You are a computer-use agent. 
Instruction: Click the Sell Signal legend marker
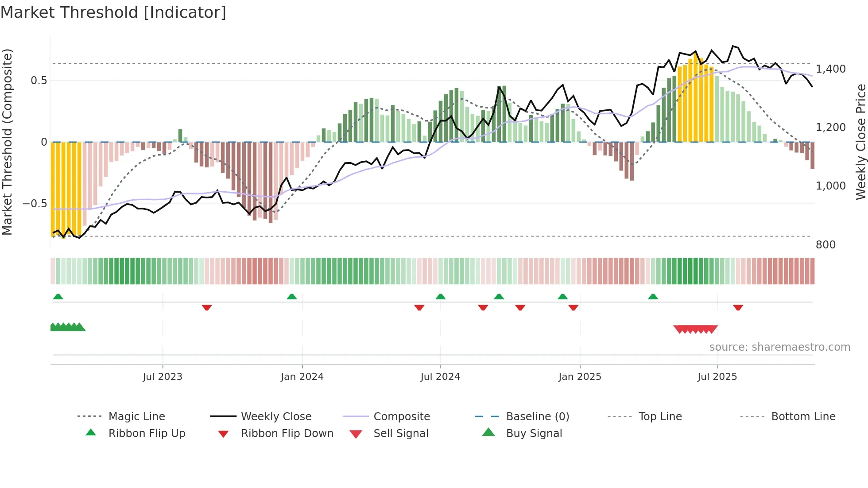[x=356, y=434]
